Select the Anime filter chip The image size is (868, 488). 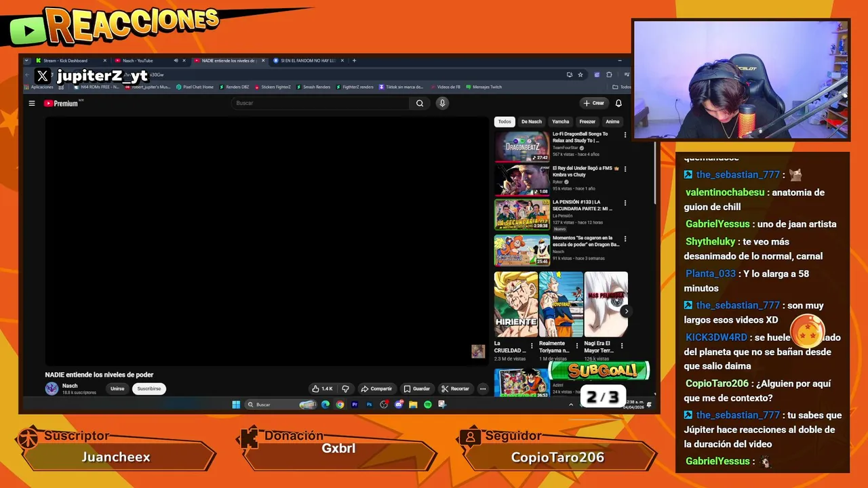coord(612,122)
